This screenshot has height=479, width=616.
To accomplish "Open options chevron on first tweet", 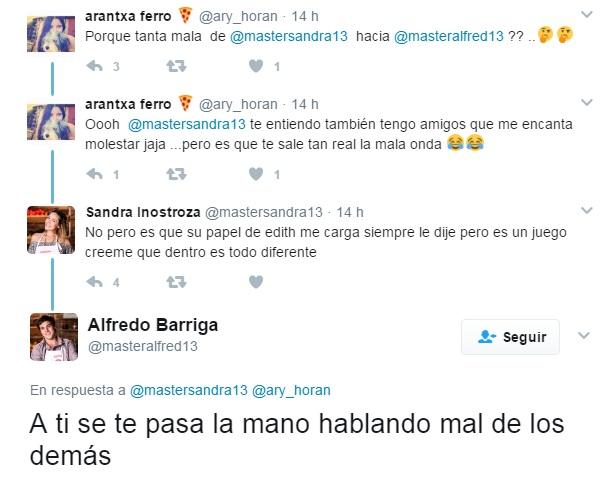I will [587, 15].
